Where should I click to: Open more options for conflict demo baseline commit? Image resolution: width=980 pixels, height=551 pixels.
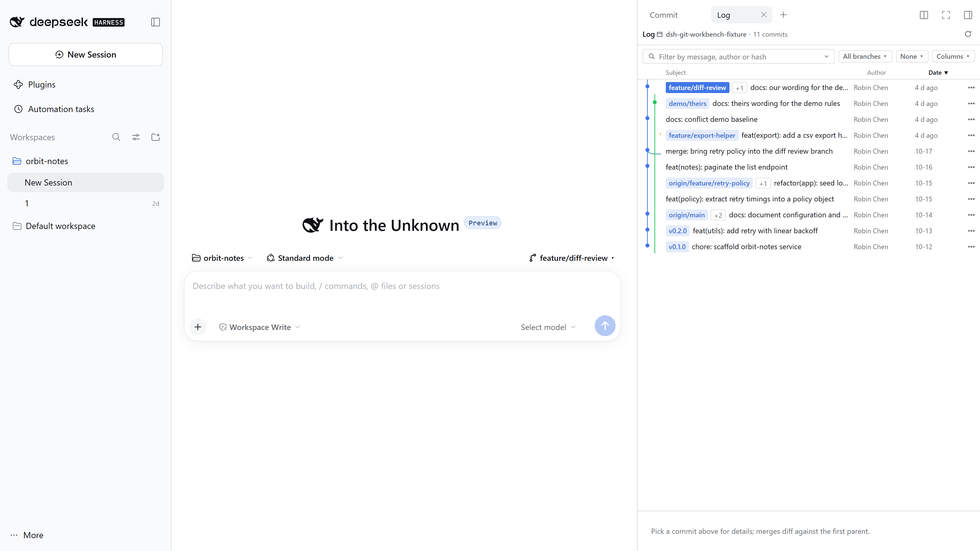coord(971,119)
